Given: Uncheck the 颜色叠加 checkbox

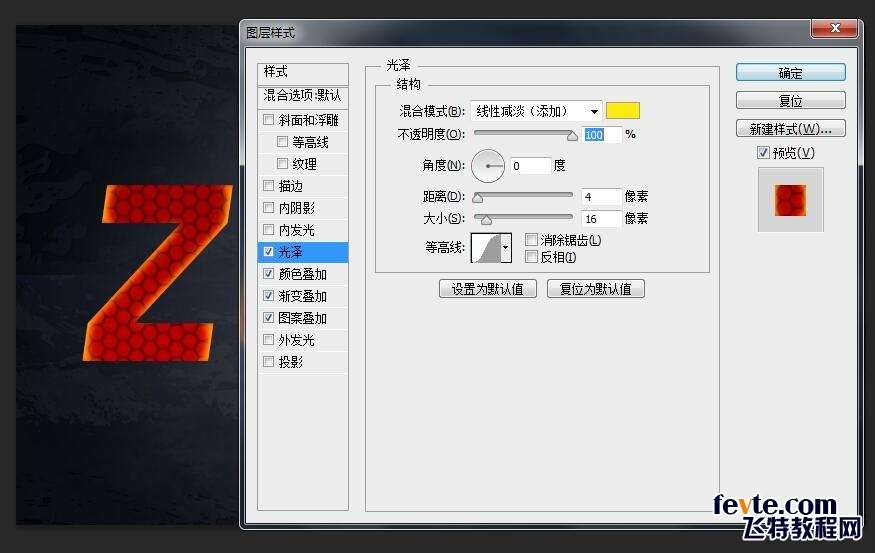Looking at the screenshot, I should (268, 273).
